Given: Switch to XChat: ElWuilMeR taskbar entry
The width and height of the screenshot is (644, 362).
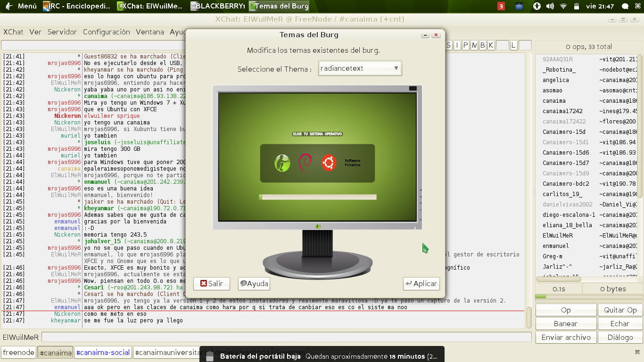Looking at the screenshot, I should click(x=150, y=6).
